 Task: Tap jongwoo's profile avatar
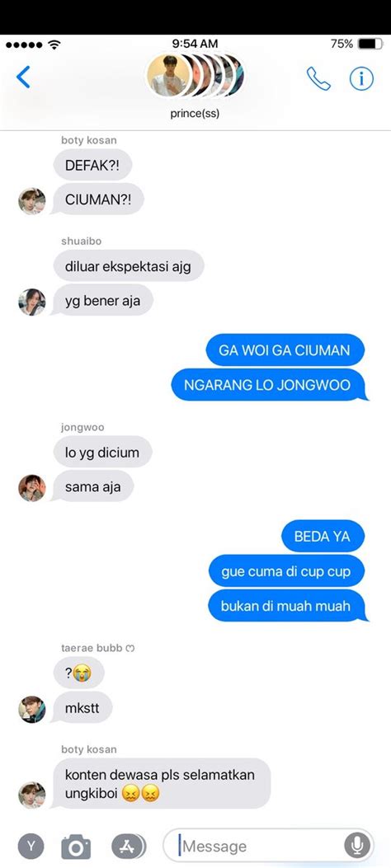pyautogui.click(x=32, y=488)
